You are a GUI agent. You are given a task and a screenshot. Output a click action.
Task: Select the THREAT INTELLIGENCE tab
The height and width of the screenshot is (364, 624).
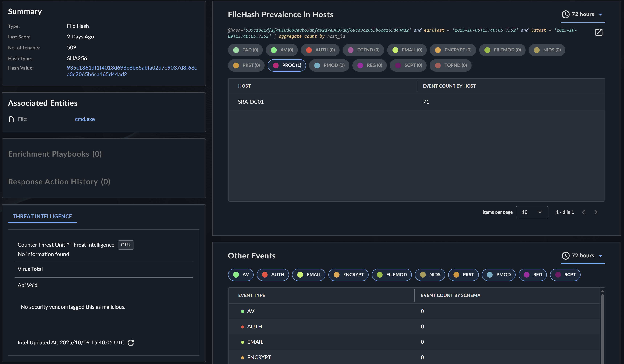[42, 216]
